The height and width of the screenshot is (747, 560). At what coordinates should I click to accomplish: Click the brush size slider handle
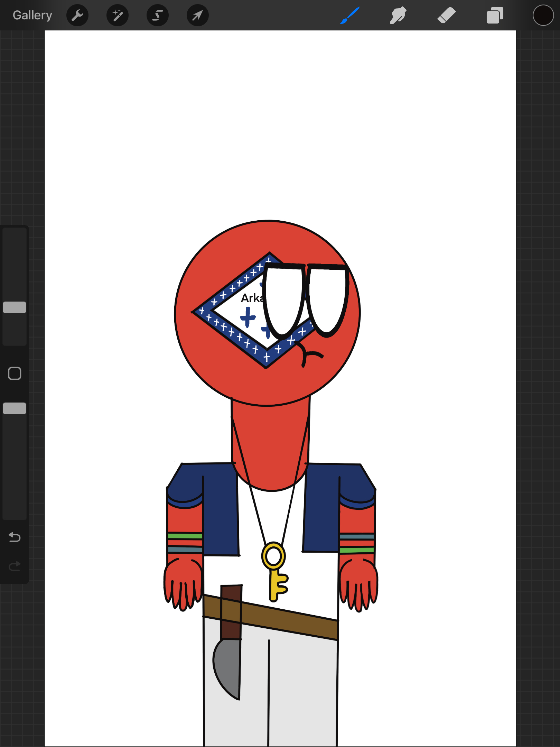tap(15, 307)
